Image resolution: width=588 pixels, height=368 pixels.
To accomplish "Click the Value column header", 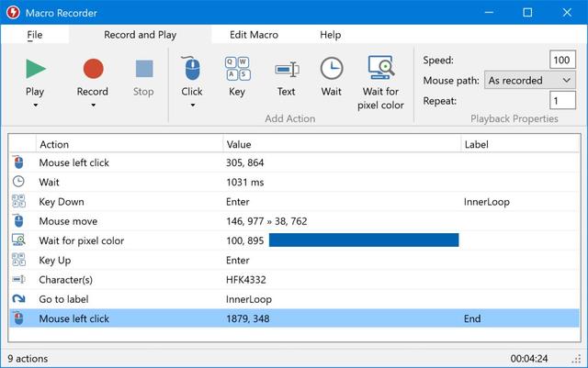I will pyautogui.click(x=342, y=144).
